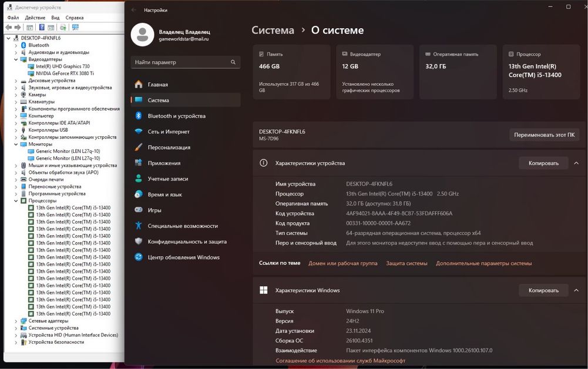The height and width of the screenshot is (369, 588).
Task: Select the Устройства безопасности icon in tree
Action: [x=23, y=342]
